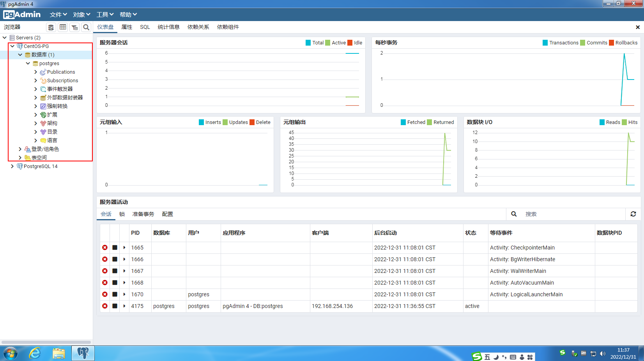Open the Filtered Rows tool
The image size is (644, 361).
pyautogui.click(x=74, y=27)
